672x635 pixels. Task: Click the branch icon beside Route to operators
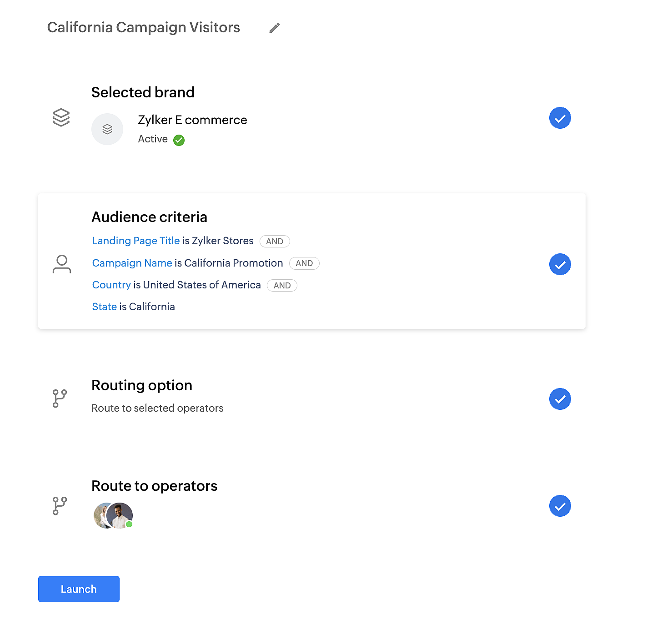coord(60,506)
